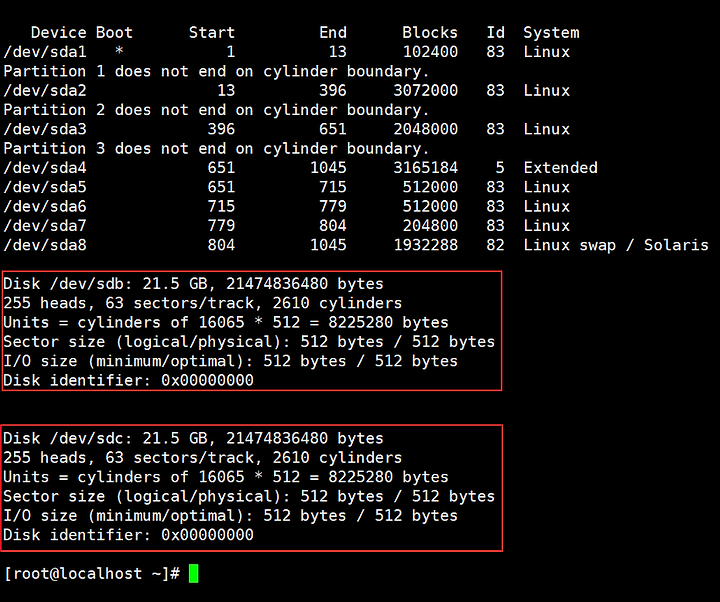Viewport: 720px width, 602px height.
Task: Click the Blocks value 1932288
Action: point(426,245)
